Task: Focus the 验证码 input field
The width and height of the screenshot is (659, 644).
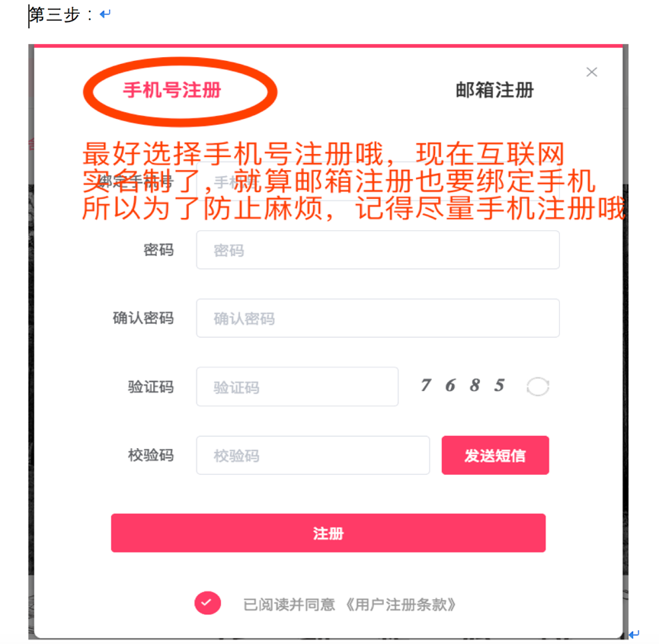Action: coord(297,386)
